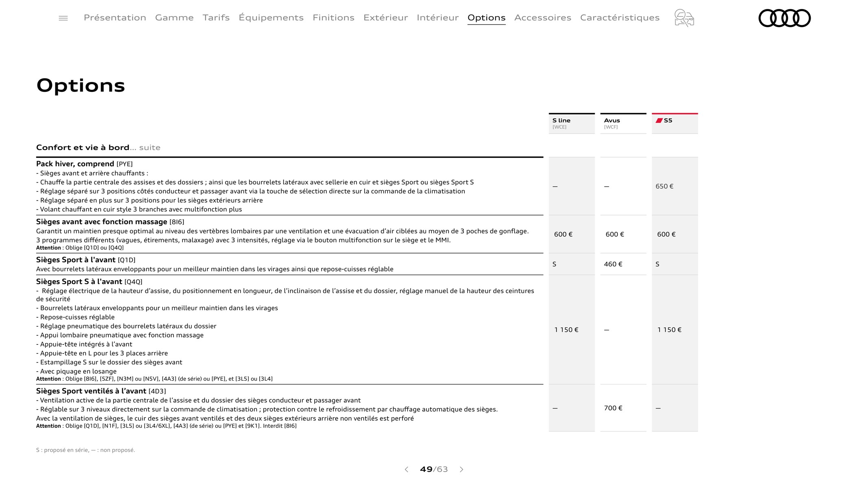
Task: Select Sièges avant avec fonction massage title
Action: (110, 222)
